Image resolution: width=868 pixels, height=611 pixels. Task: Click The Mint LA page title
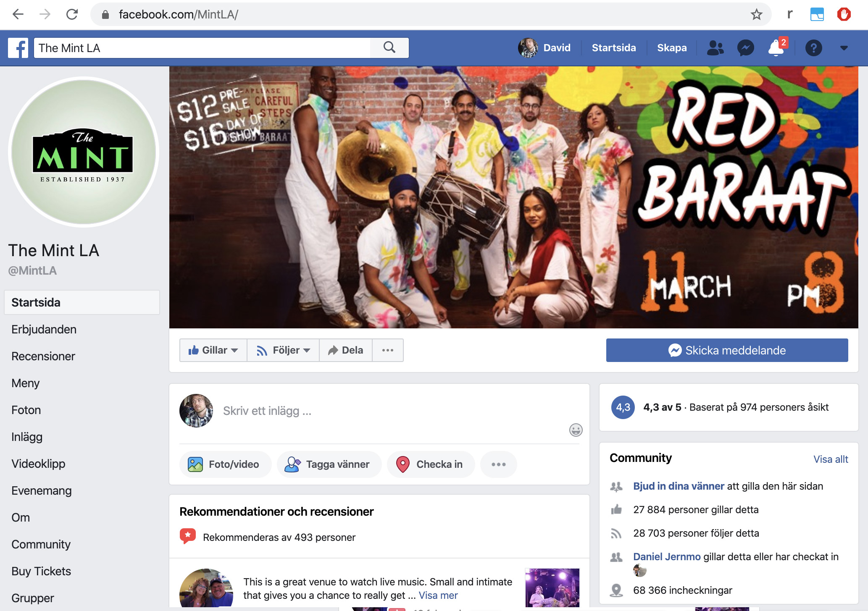coord(54,250)
